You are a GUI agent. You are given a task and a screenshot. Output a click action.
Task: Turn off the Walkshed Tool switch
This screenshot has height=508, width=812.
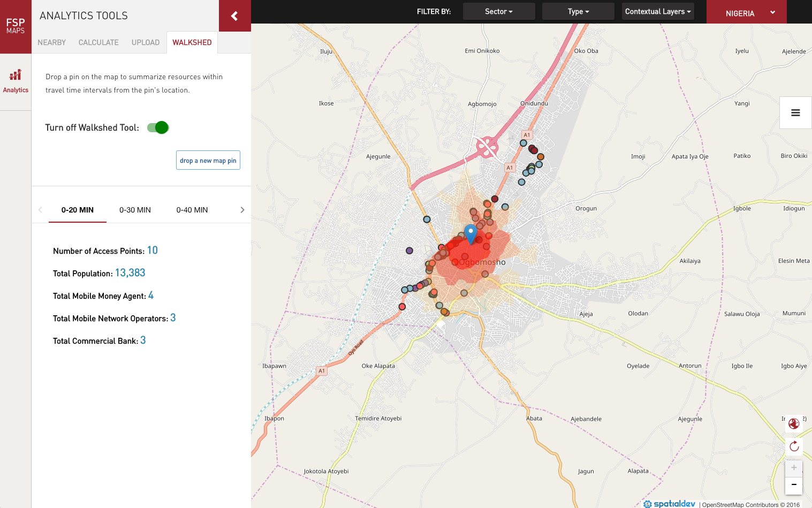158,127
